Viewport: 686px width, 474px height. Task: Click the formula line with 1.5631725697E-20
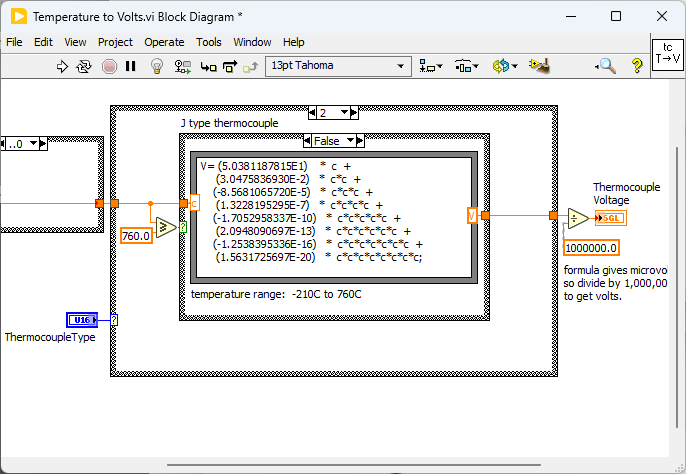coord(319,257)
